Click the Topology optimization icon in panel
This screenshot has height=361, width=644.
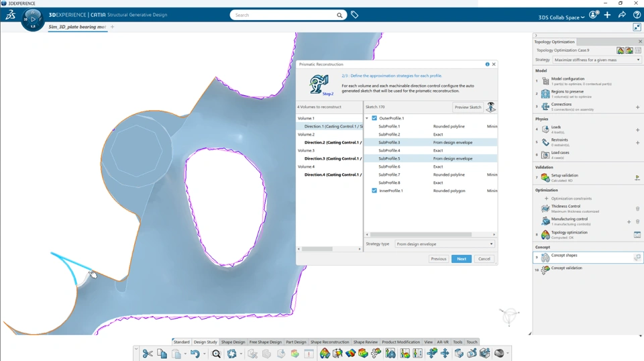pyautogui.click(x=545, y=234)
